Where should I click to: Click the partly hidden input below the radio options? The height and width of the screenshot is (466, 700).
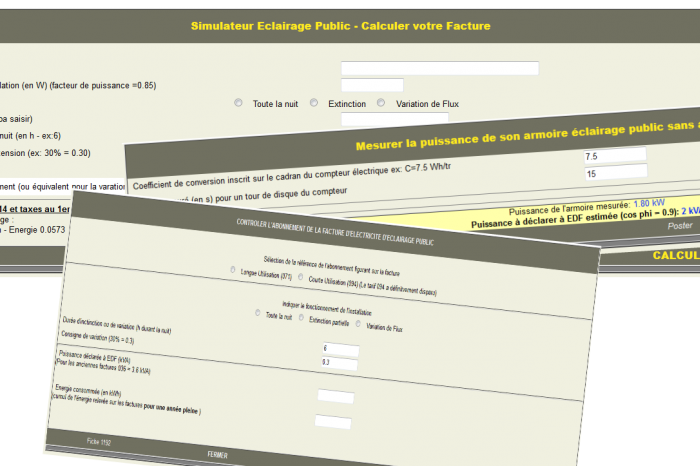(x=395, y=117)
